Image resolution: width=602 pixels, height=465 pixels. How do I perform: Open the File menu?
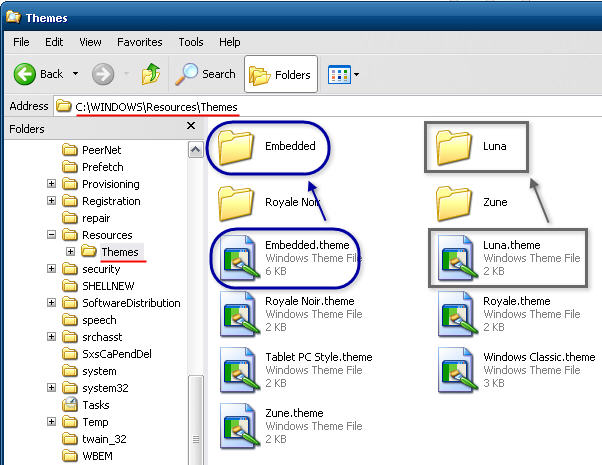pos(21,42)
